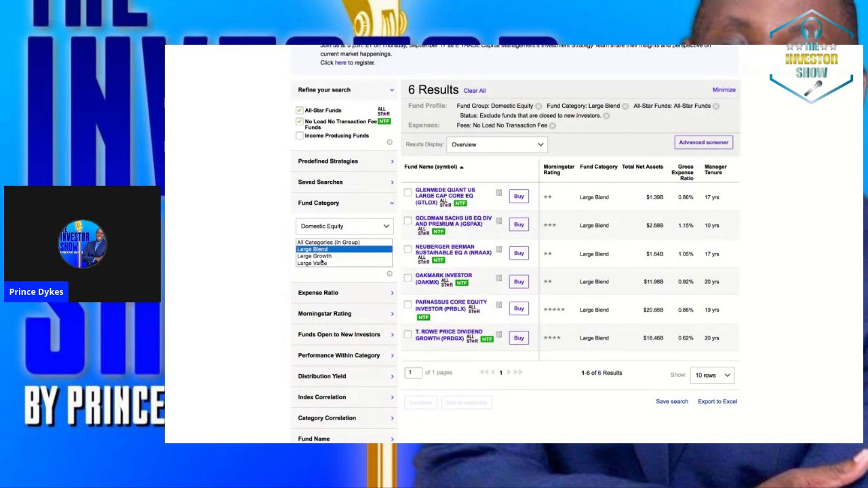
Task: Choose All Categories (in Group) option
Action: pyautogui.click(x=344, y=243)
